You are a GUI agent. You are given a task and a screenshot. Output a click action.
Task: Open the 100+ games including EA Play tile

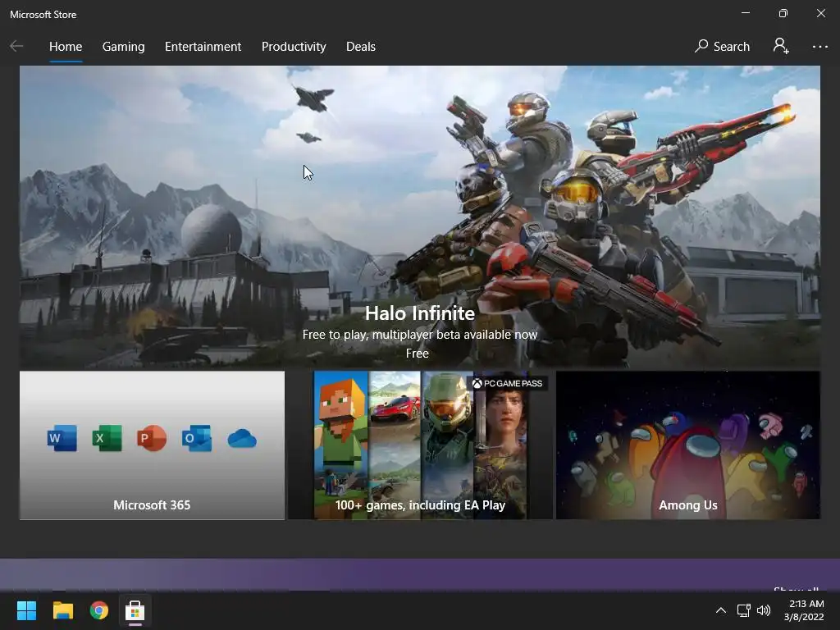(420, 445)
